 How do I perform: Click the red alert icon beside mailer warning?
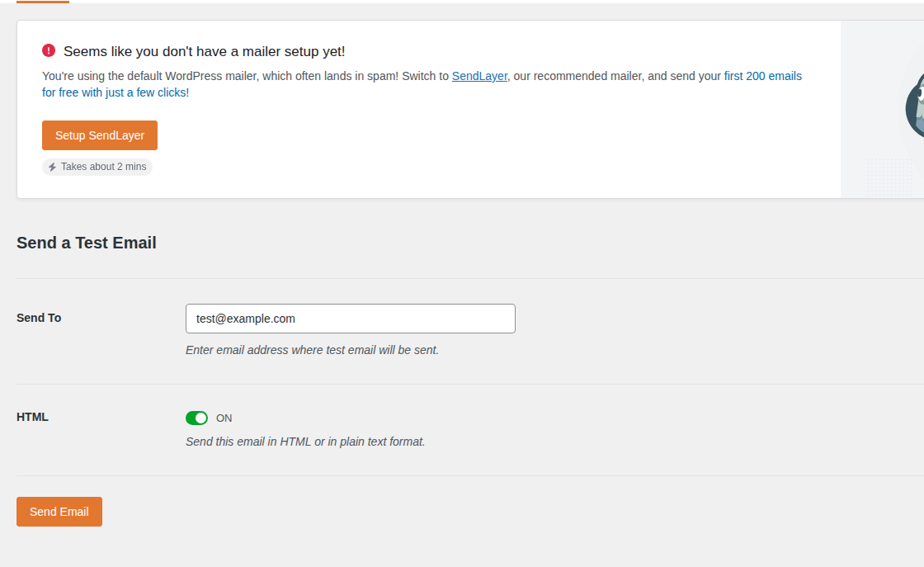[x=49, y=50]
